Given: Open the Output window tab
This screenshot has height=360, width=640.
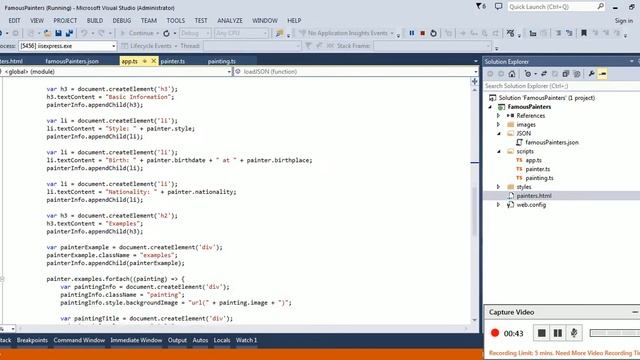Looking at the screenshot, I should (x=177, y=340).
